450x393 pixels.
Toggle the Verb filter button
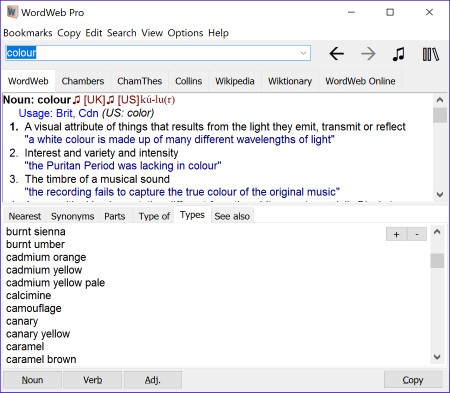93,380
